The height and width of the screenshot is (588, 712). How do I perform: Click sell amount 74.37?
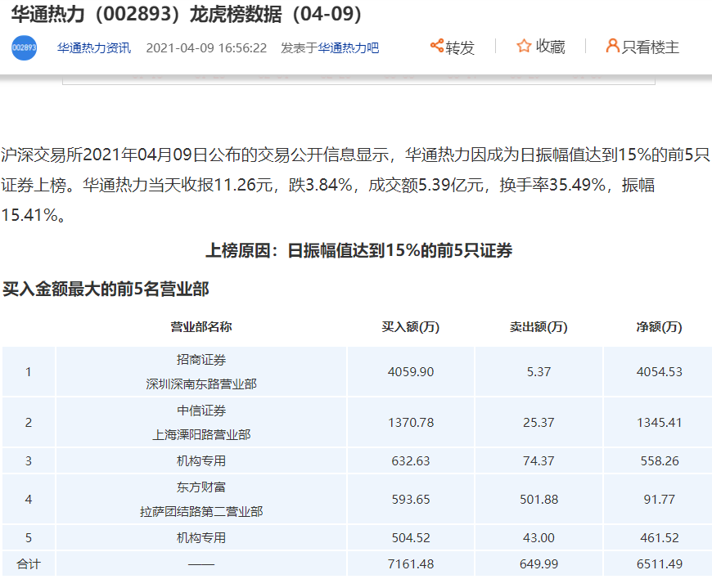[539, 461]
